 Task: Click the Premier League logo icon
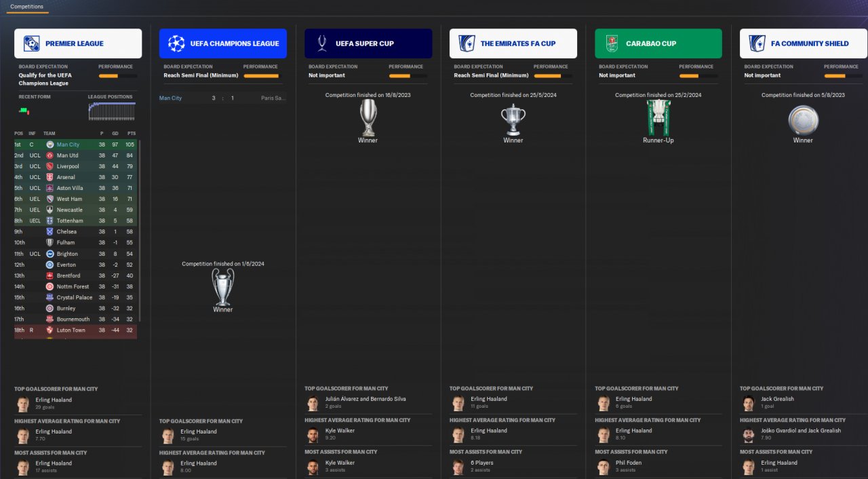(x=31, y=43)
